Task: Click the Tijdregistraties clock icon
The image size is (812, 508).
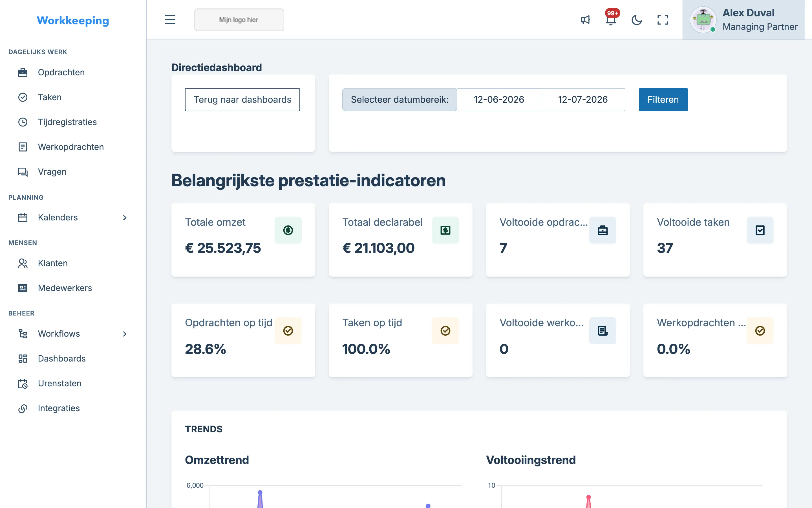Action: pyautogui.click(x=23, y=122)
